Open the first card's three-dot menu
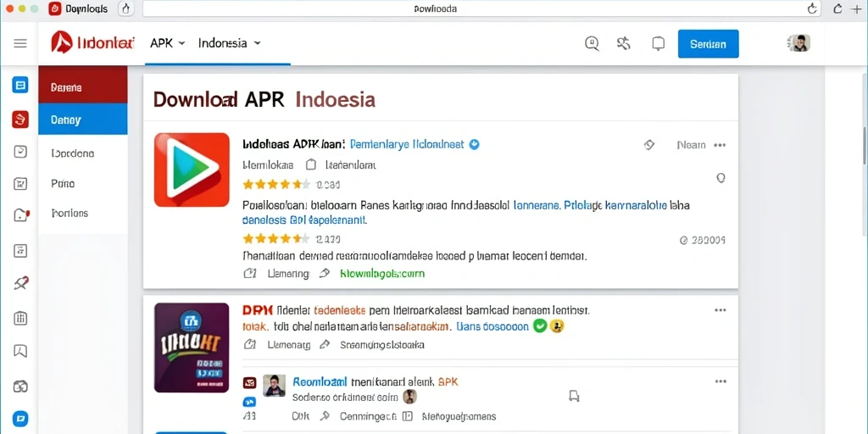Viewport: 868px width, 434px height. click(x=720, y=145)
